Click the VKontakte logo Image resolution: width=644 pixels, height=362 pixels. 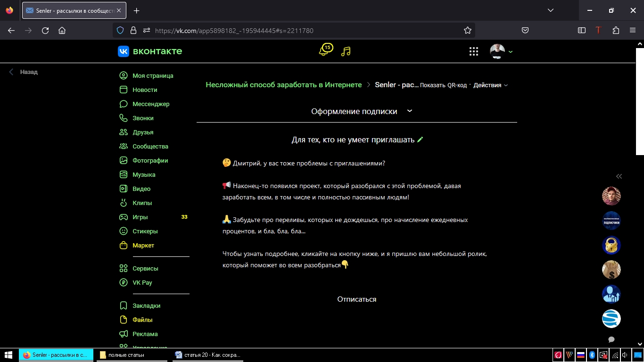pyautogui.click(x=150, y=51)
